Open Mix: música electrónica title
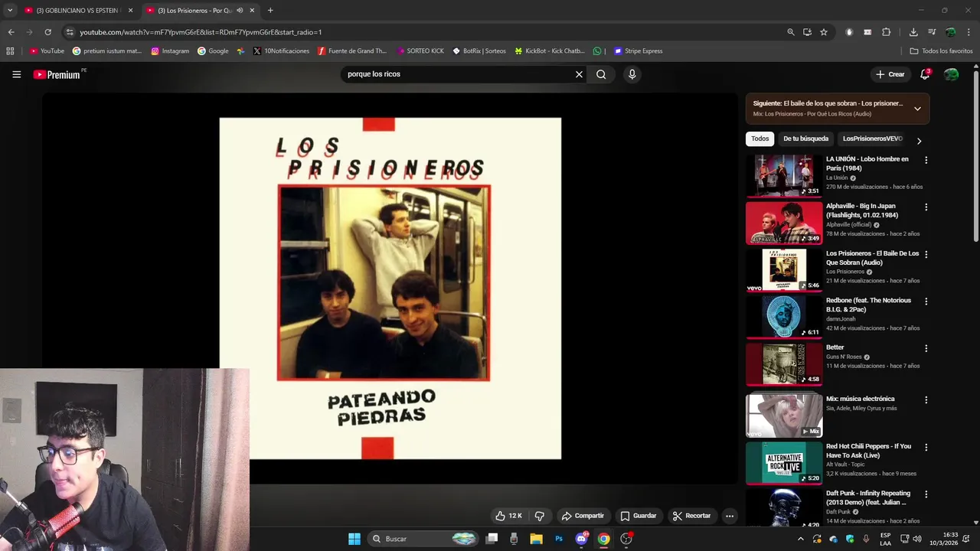 pyautogui.click(x=860, y=399)
